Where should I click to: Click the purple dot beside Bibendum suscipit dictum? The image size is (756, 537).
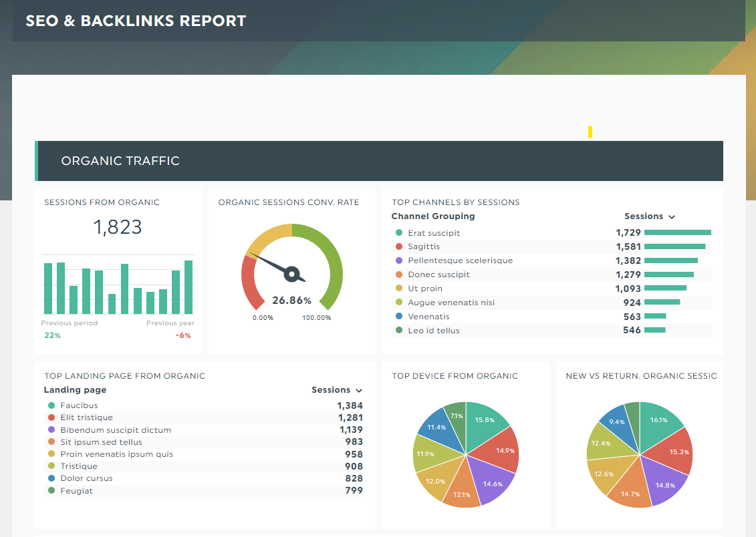pos(51,430)
